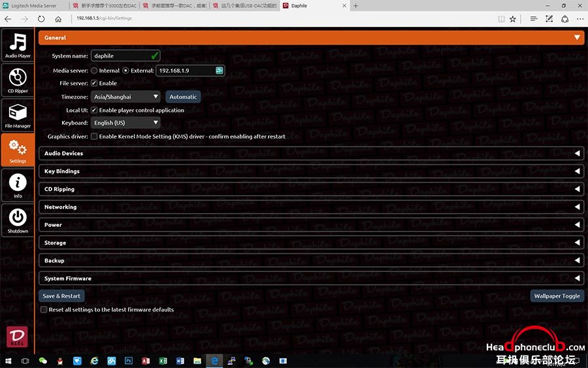Click Save & Restart button
Screen dimensions: 588x368
click(x=61, y=296)
